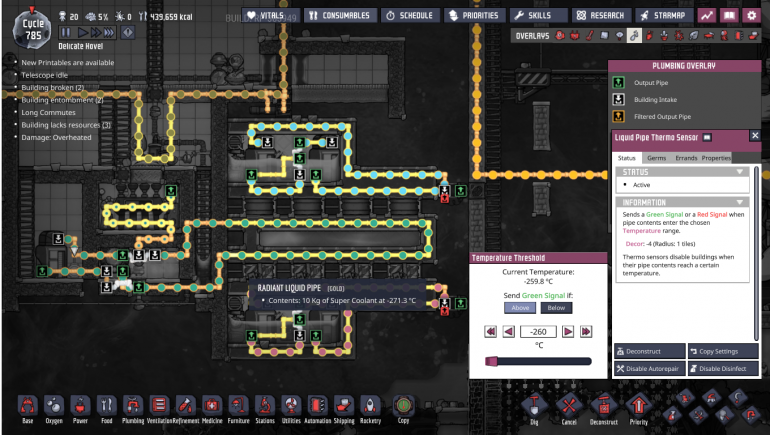Open the Research menu

tap(601, 16)
